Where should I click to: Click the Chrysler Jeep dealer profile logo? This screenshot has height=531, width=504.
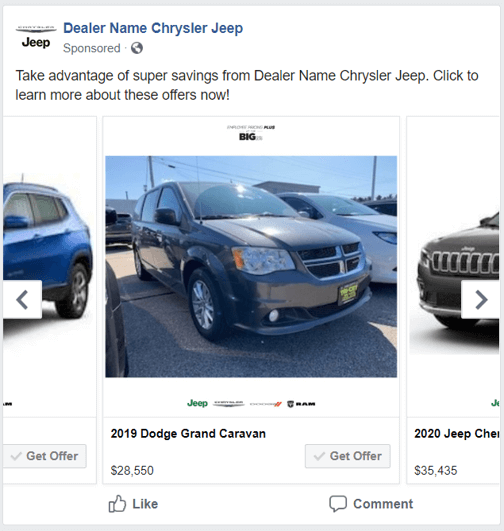[36, 37]
